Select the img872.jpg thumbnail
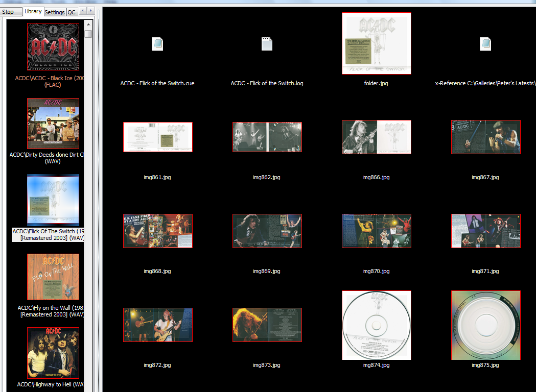 (x=157, y=325)
